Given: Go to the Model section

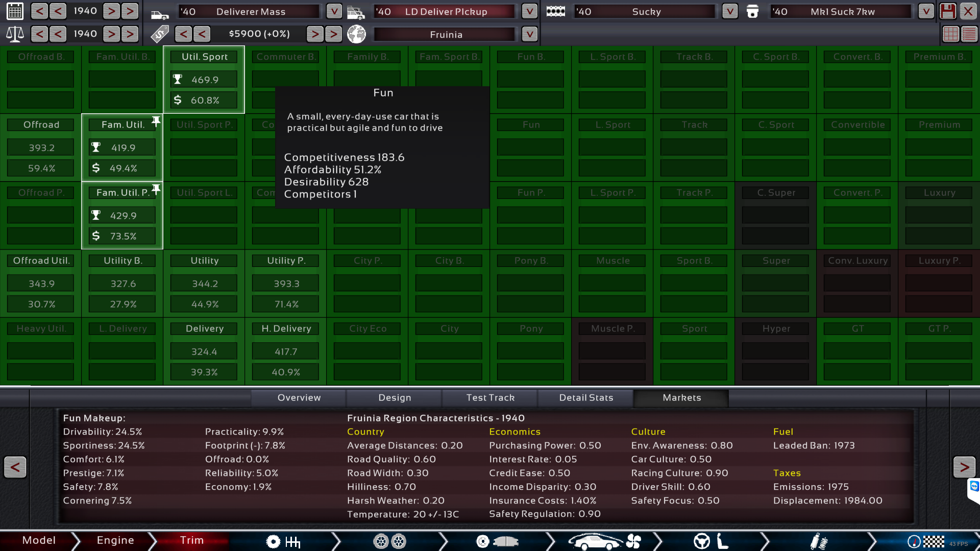Looking at the screenshot, I should click(x=39, y=541).
